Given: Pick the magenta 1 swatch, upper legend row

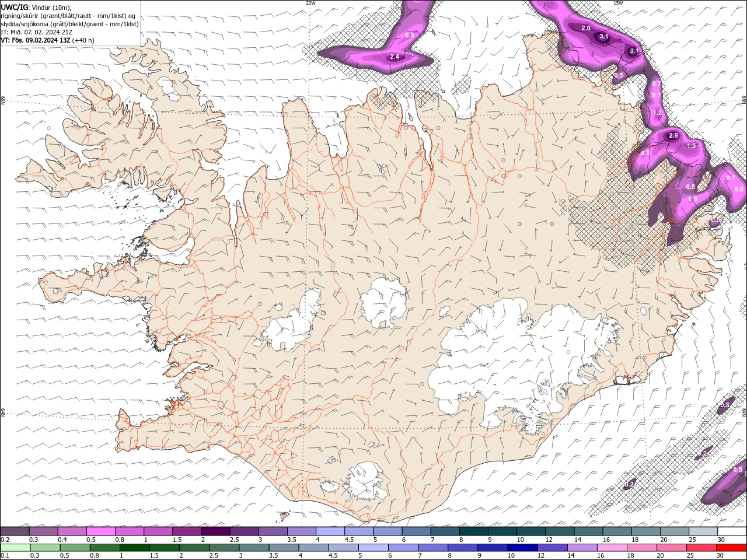Looking at the screenshot, I should [x=158, y=531].
